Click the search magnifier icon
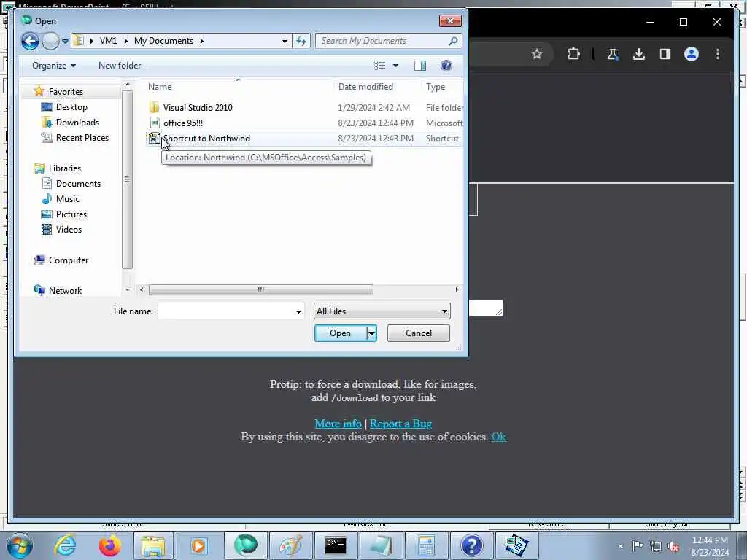This screenshot has width=747, height=560. (x=454, y=41)
